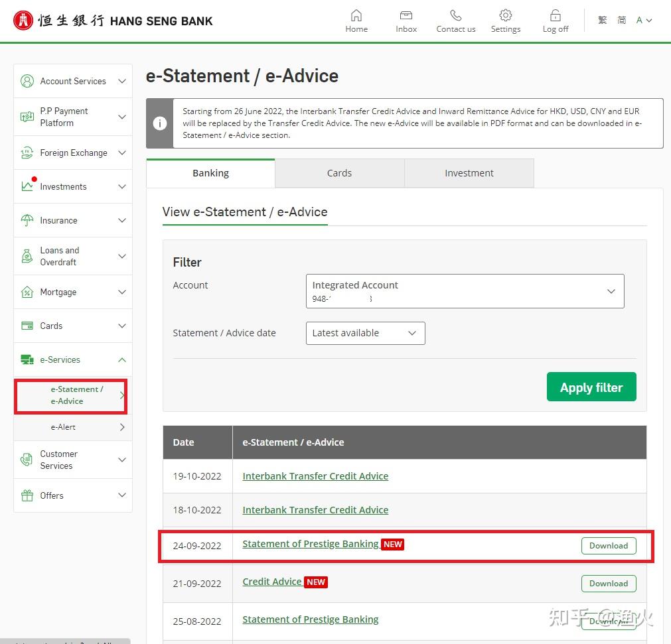Click the Apply filter button
Image resolution: width=671 pixels, height=644 pixels.
[x=591, y=387]
